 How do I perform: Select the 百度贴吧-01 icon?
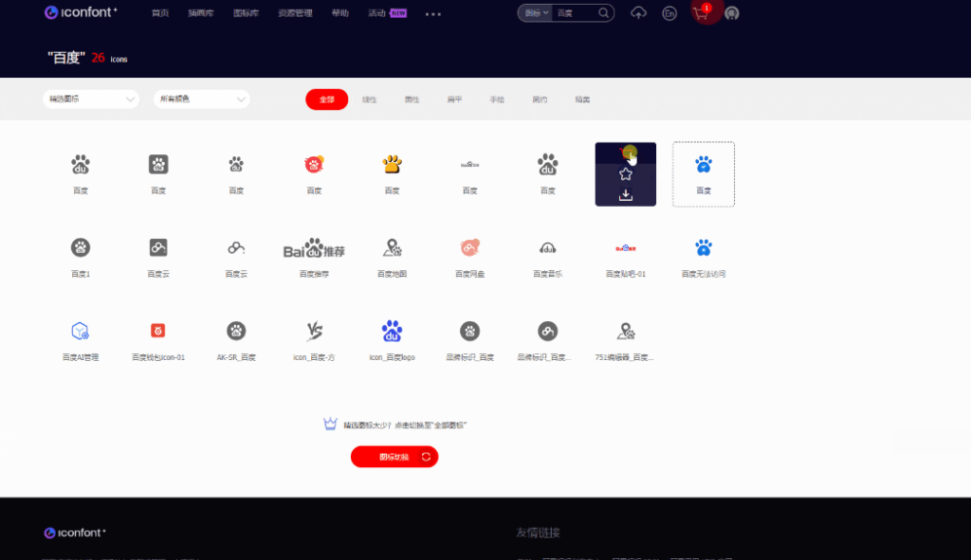[x=626, y=248]
